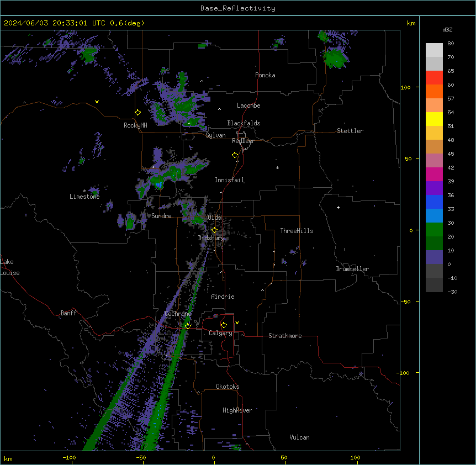
Task: Click the RedDeer city label
Action: 243,141
